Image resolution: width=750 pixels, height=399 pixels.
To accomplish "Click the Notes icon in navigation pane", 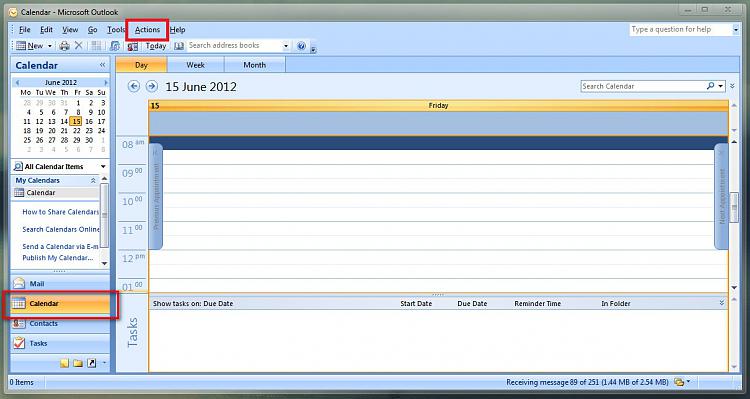I will pos(65,363).
